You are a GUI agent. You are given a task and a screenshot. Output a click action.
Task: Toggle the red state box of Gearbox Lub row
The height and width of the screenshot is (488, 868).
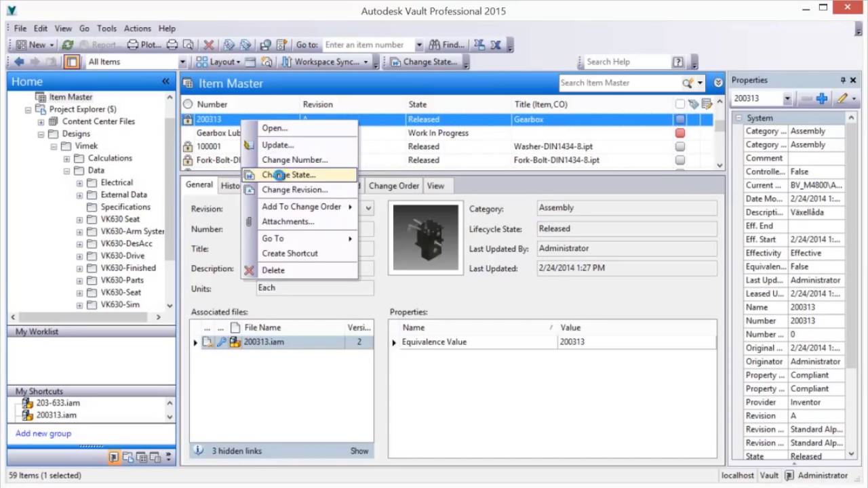[x=680, y=133]
